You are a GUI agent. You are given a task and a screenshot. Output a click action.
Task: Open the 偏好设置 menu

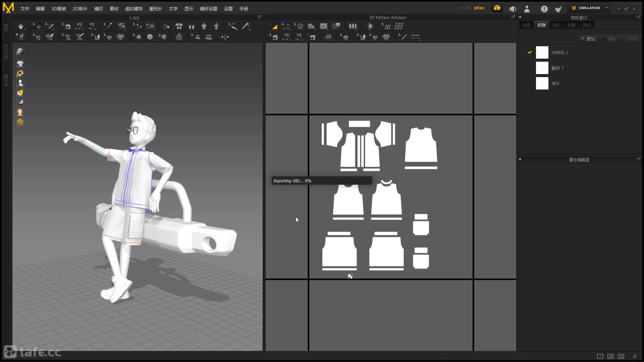click(x=209, y=9)
